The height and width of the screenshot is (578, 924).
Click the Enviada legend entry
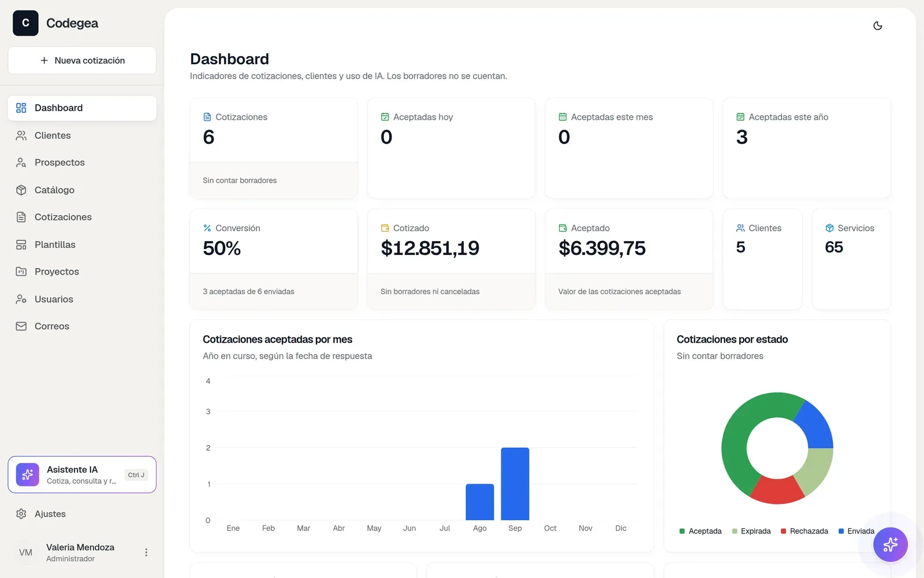pyautogui.click(x=856, y=531)
